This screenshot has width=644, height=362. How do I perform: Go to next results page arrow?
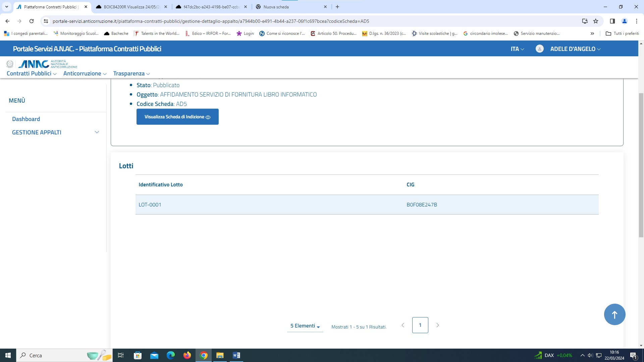pos(437,325)
